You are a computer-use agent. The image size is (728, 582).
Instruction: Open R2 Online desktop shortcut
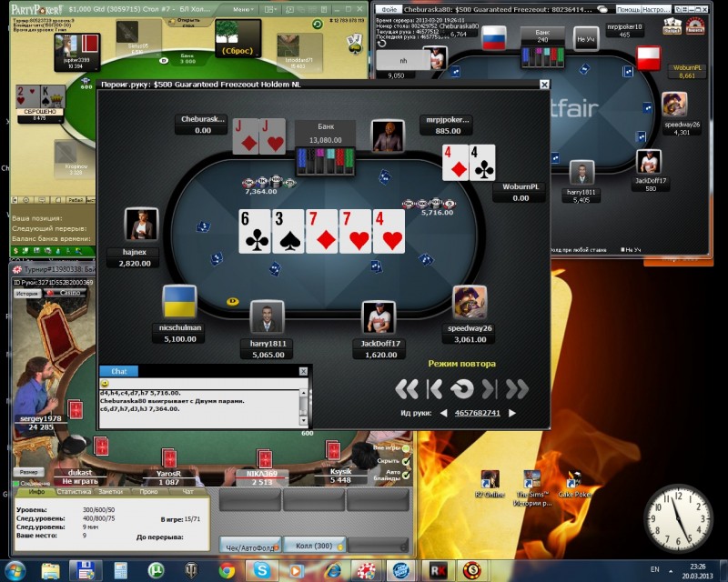(x=490, y=484)
